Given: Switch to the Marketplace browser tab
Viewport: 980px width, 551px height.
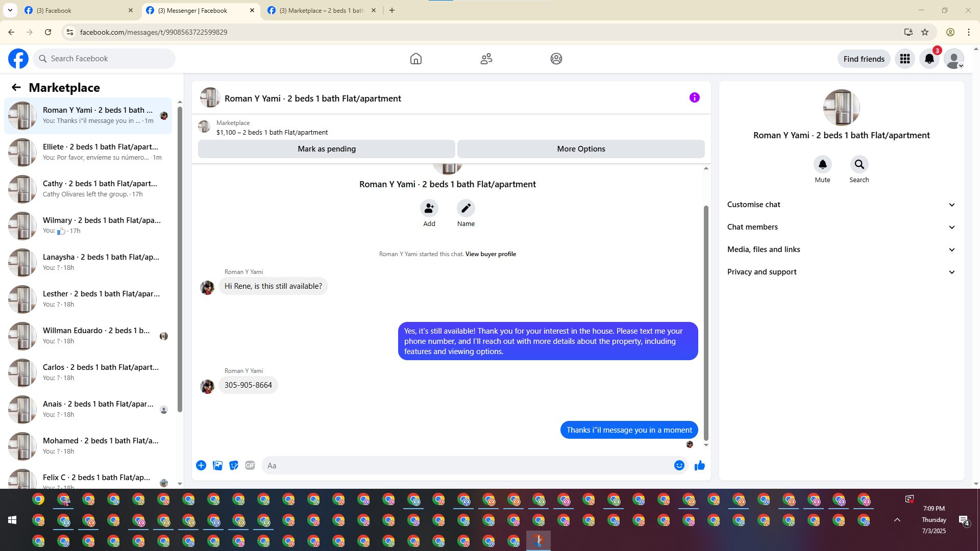Looking at the screenshot, I should coord(321,10).
